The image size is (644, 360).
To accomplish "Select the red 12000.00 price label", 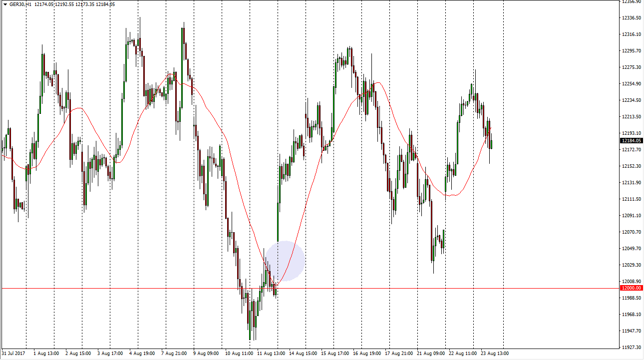I will (x=631, y=288).
